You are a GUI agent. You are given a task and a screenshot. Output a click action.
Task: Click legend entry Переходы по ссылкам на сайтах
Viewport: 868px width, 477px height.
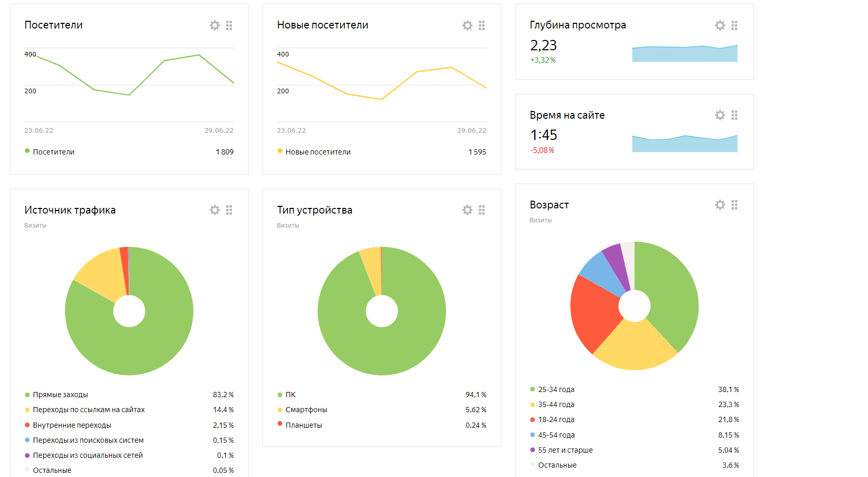(x=85, y=410)
